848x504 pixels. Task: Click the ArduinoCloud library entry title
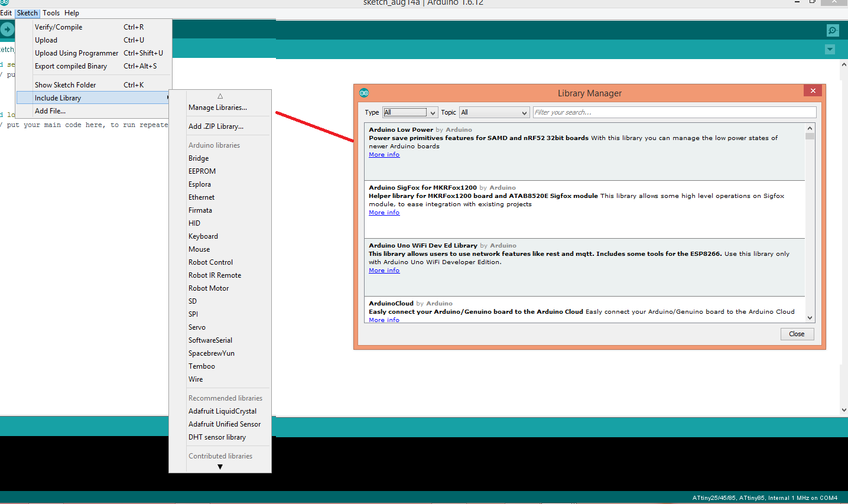pyautogui.click(x=391, y=303)
